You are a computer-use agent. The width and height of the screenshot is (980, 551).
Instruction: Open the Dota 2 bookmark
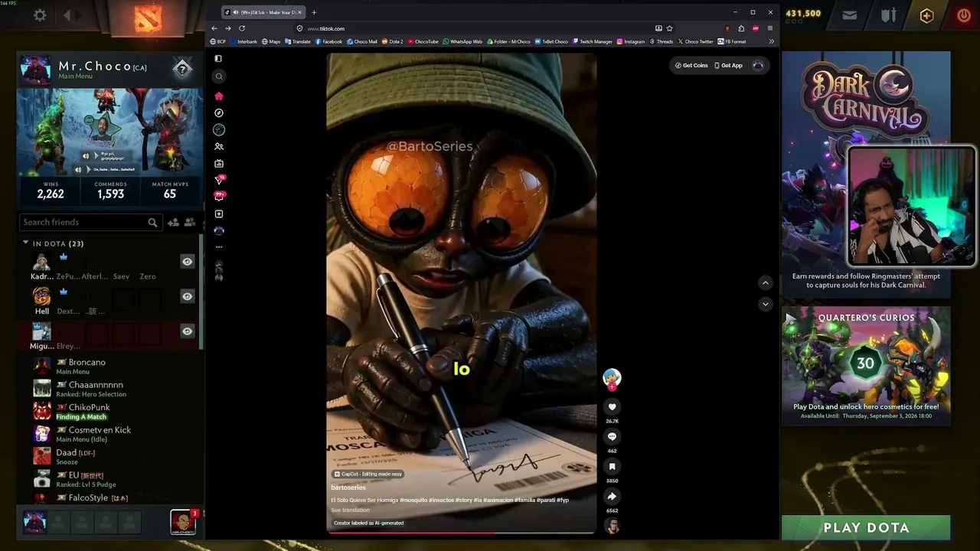tap(393, 41)
